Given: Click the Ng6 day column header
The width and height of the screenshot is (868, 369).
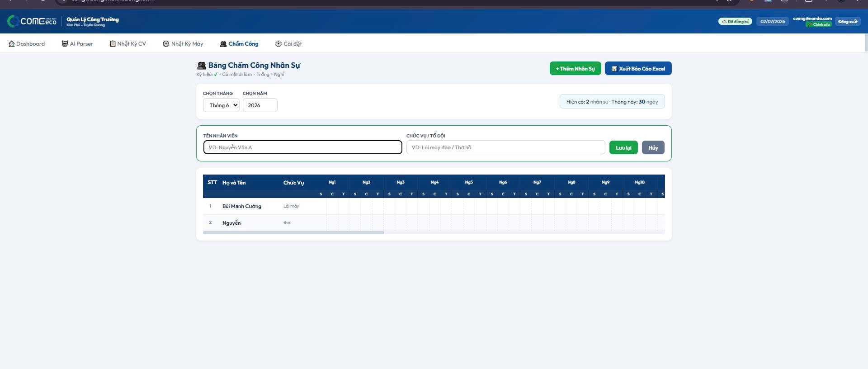Looking at the screenshot, I should (503, 182).
